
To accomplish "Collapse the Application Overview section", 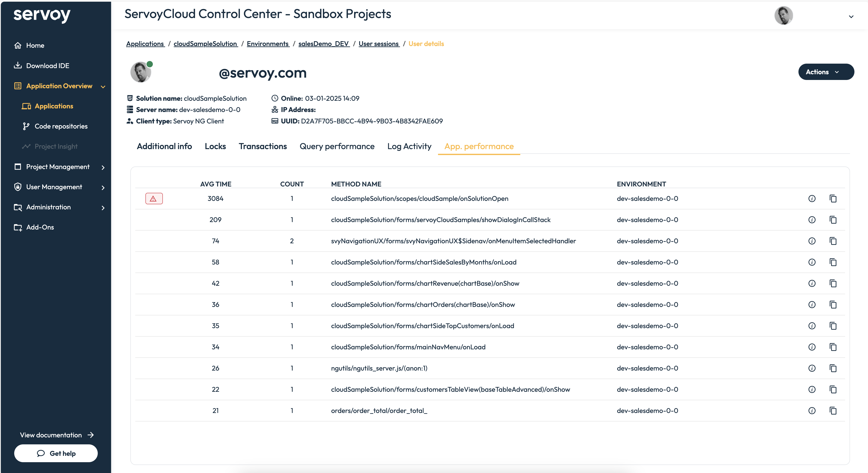I will click(x=103, y=87).
